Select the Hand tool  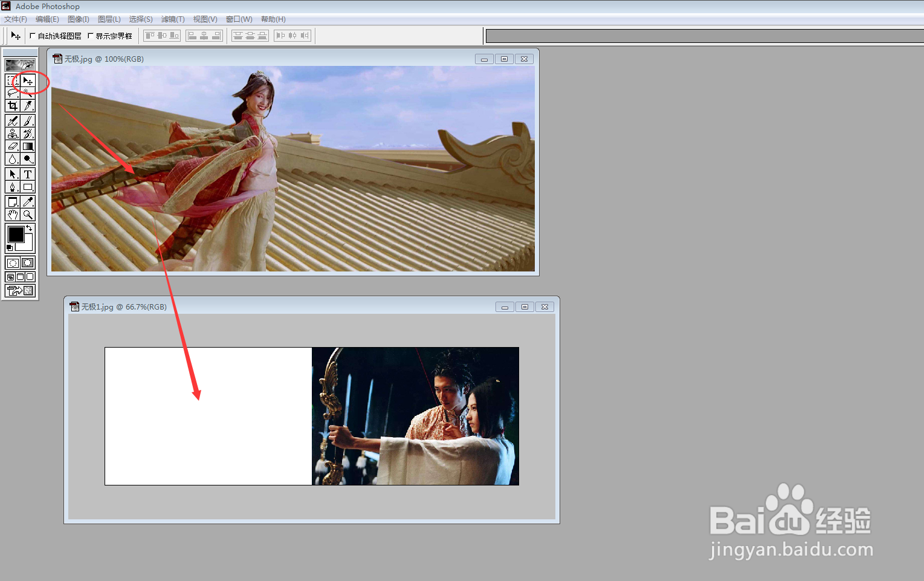click(x=13, y=215)
